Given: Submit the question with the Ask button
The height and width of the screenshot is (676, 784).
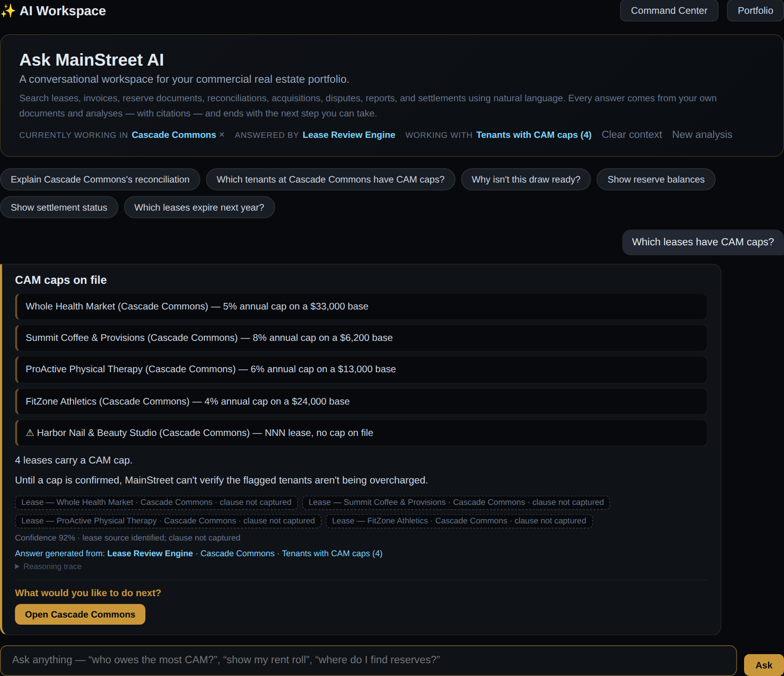Looking at the screenshot, I should (764, 665).
